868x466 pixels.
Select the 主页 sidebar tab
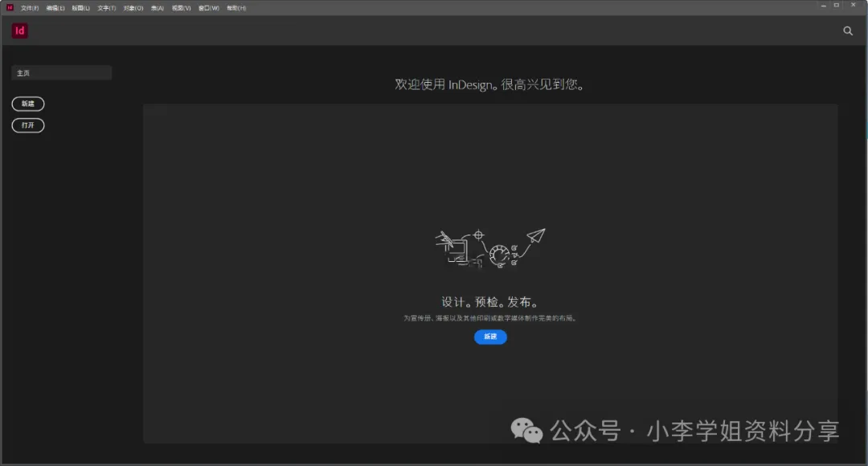tap(61, 73)
